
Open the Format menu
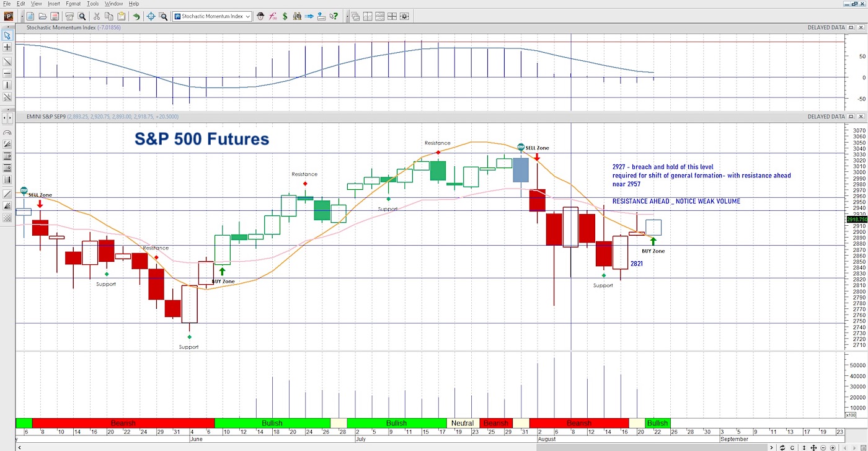click(73, 4)
